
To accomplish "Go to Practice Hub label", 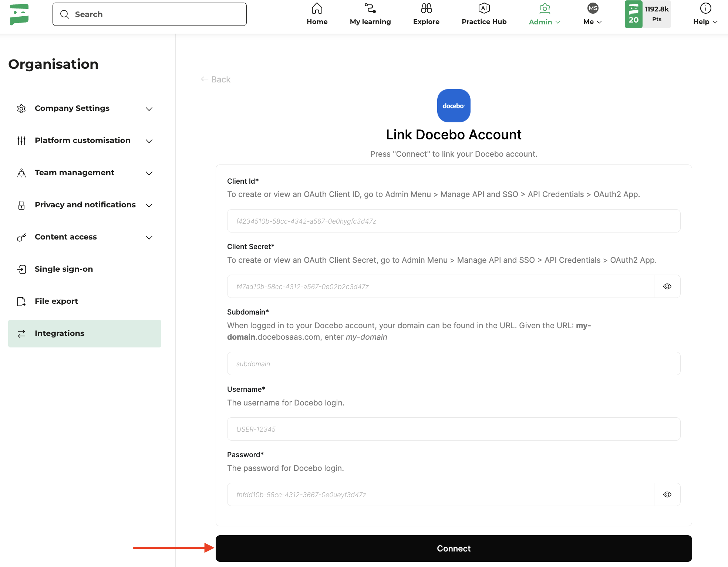I will pyautogui.click(x=484, y=22).
